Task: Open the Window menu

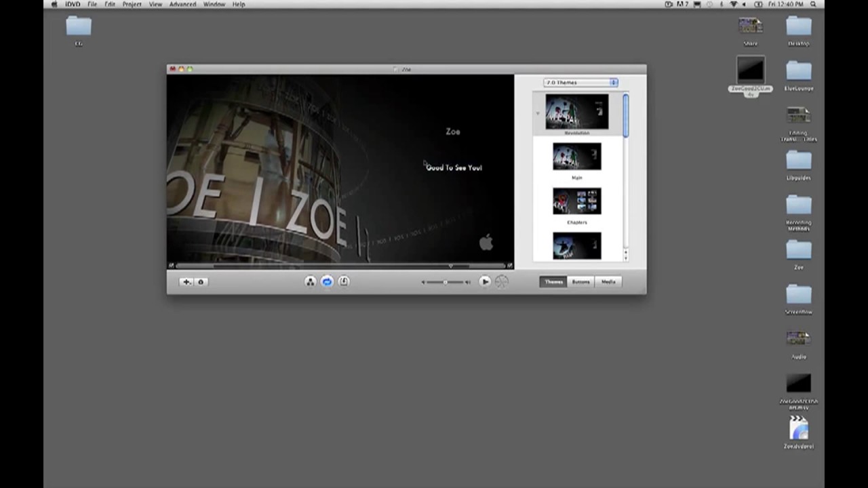Action: click(214, 4)
